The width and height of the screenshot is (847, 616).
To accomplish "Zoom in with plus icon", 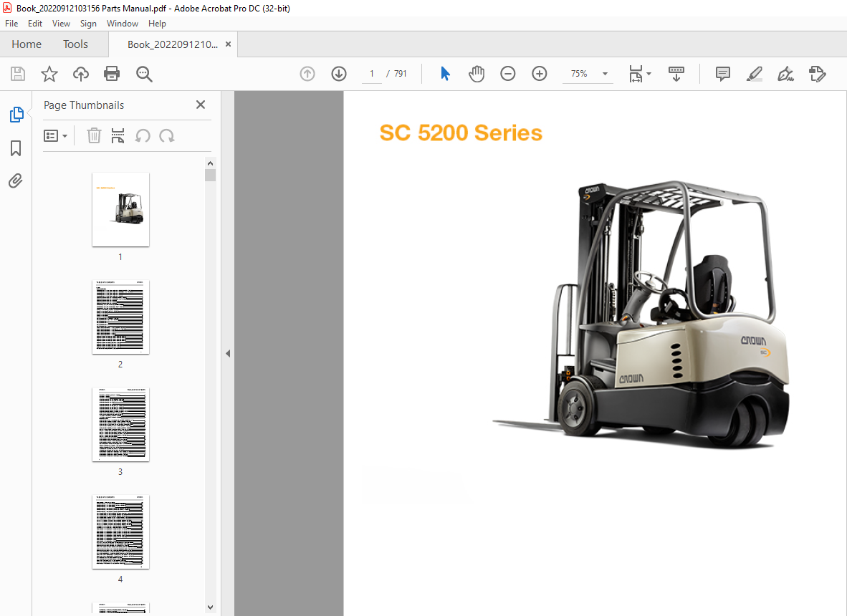I will (539, 74).
